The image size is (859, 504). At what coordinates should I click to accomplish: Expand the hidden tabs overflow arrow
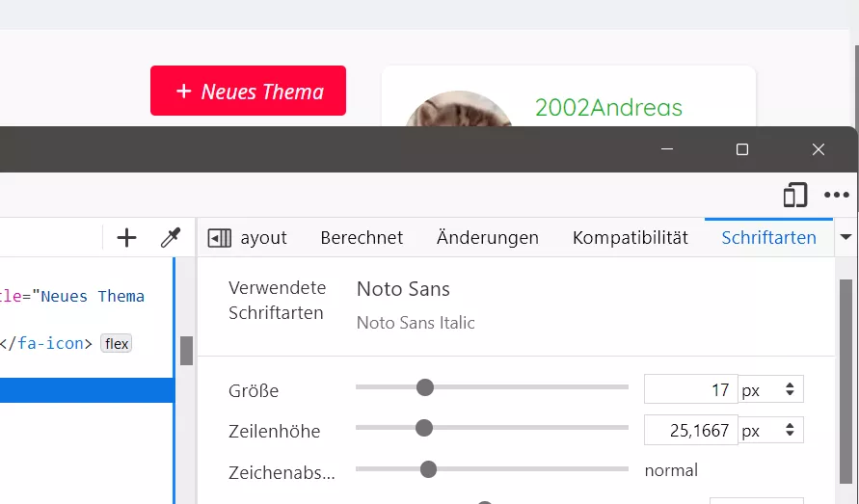[x=846, y=237]
